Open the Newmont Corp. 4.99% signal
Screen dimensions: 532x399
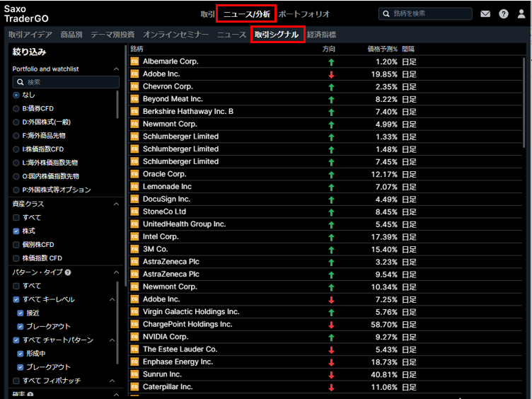pyautogui.click(x=325, y=125)
